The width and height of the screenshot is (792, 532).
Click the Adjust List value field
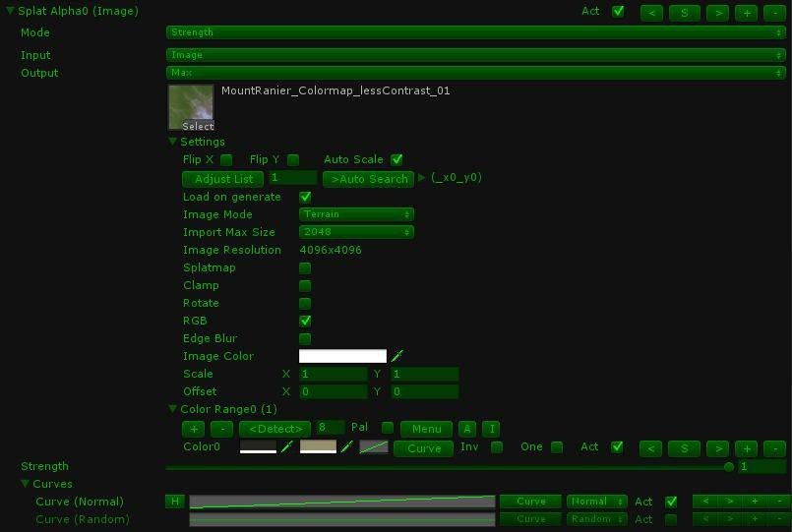tap(292, 178)
